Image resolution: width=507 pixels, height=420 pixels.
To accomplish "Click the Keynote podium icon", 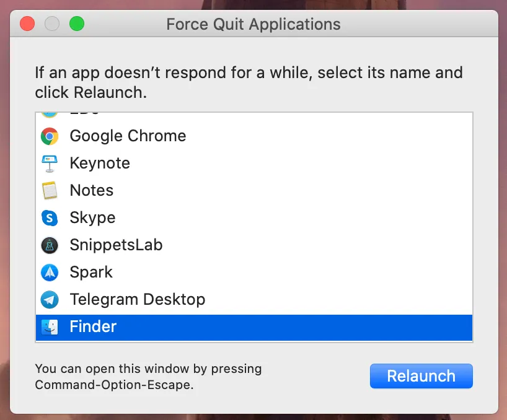I will click(x=50, y=164).
